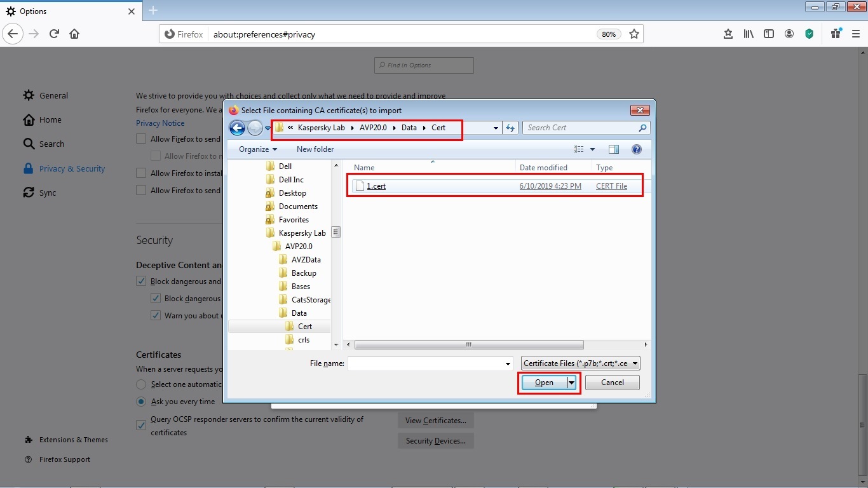Click the View Certificates button
The width and height of the screenshot is (868, 488).
point(436,421)
